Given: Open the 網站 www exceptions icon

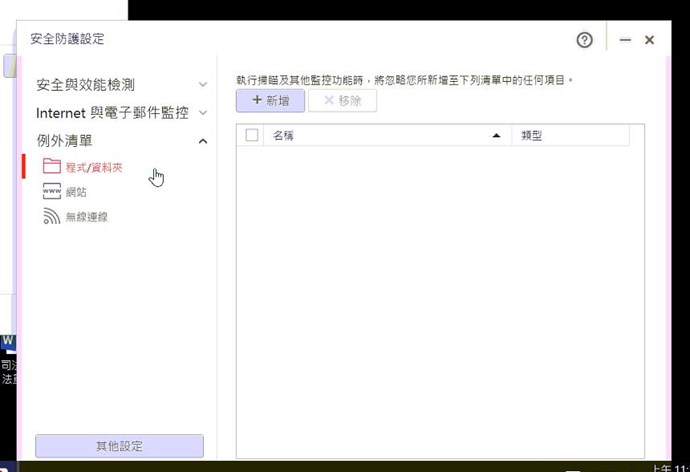Looking at the screenshot, I should click(52, 192).
